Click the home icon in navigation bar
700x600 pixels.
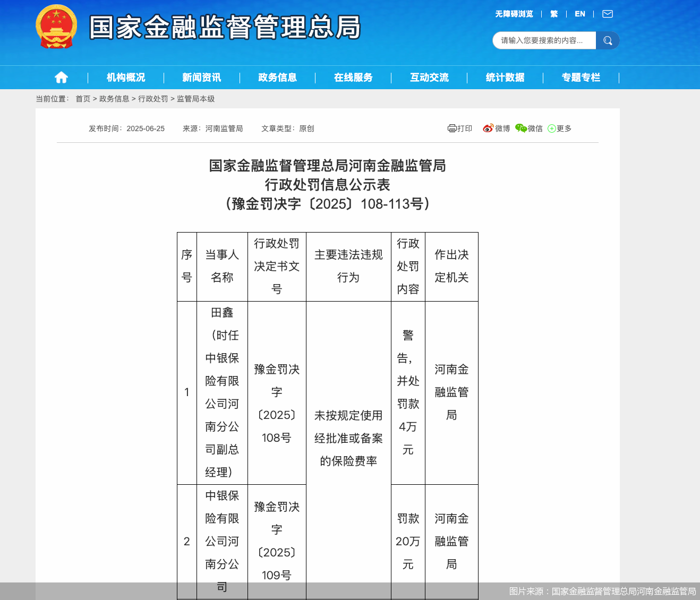click(x=61, y=78)
